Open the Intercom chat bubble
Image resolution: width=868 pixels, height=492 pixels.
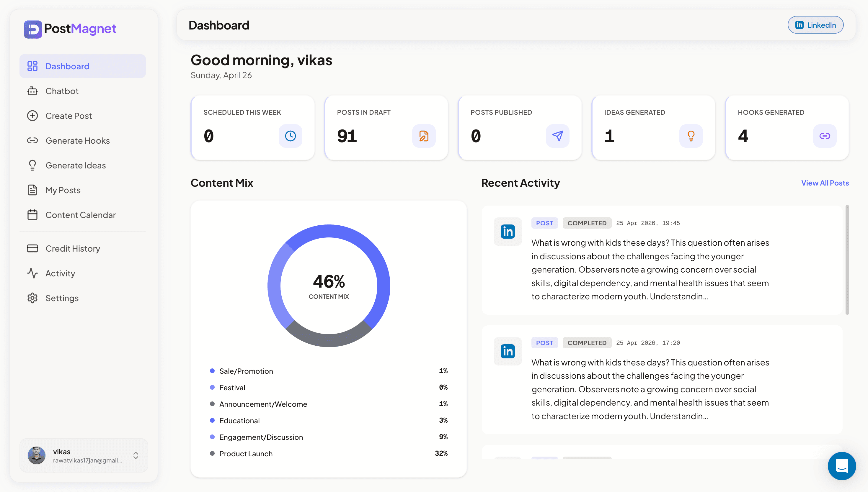[x=842, y=466]
